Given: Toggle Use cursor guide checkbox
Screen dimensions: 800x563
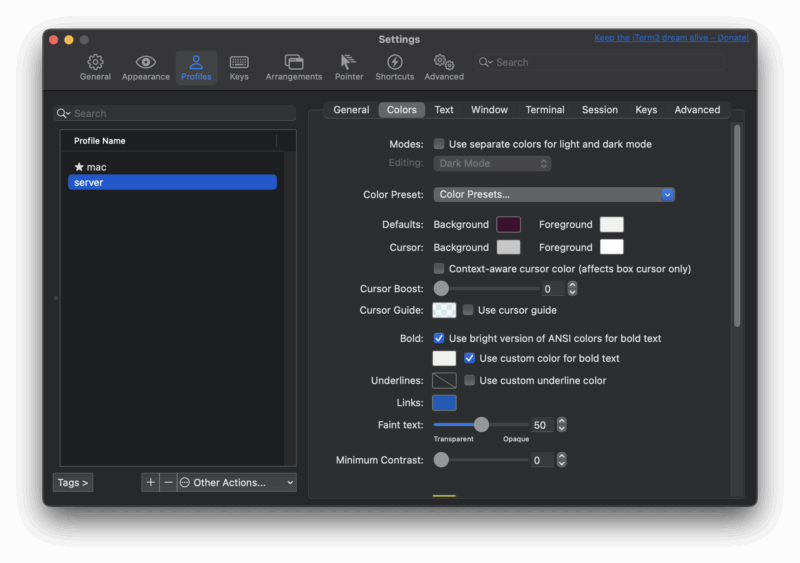Looking at the screenshot, I should [x=468, y=310].
